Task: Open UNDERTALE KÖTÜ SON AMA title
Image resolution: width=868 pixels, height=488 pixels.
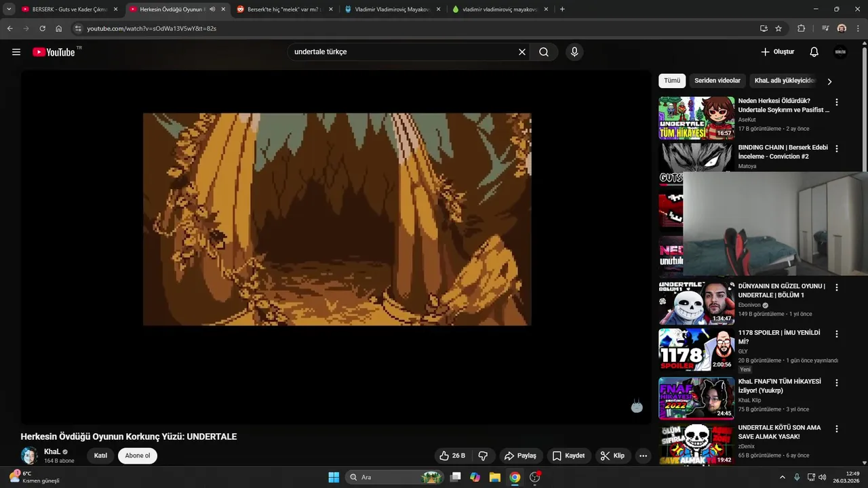Action: pos(779,432)
